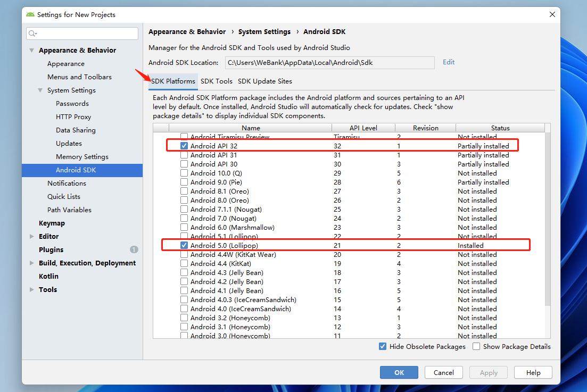Expand the Tools section arrow

coord(32,289)
